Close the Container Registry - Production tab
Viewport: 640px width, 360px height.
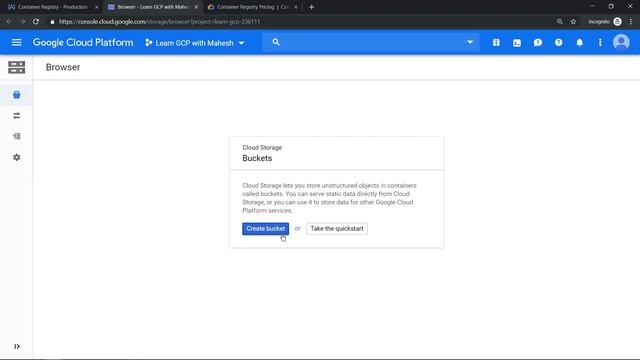pyautogui.click(x=96, y=7)
